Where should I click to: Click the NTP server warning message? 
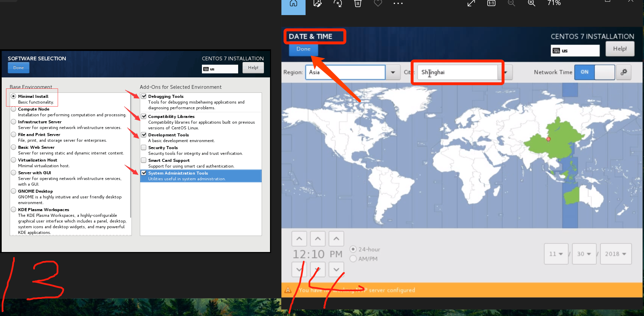[357, 290]
